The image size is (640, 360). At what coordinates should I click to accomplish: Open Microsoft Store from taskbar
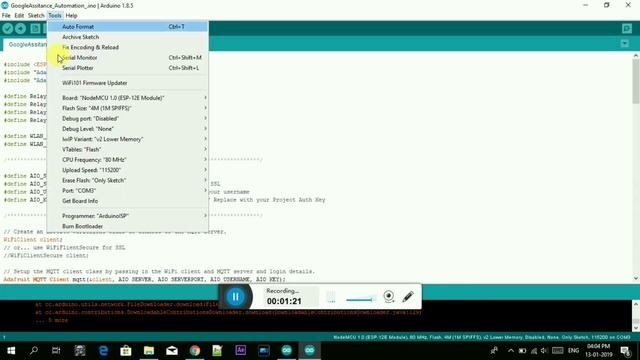click(x=126, y=350)
